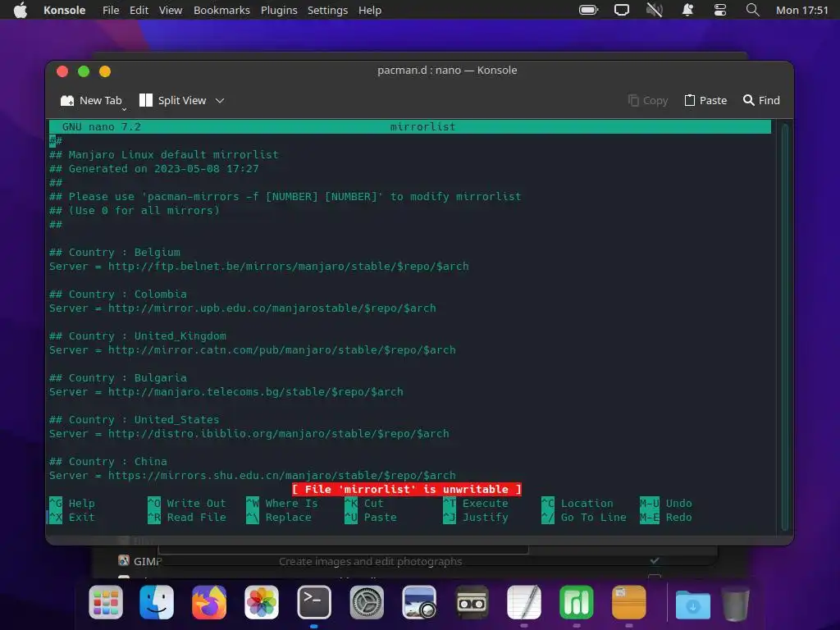This screenshot has width=840, height=630.
Task: Click the ^J Justify shortcut label
Action: [x=476, y=517]
